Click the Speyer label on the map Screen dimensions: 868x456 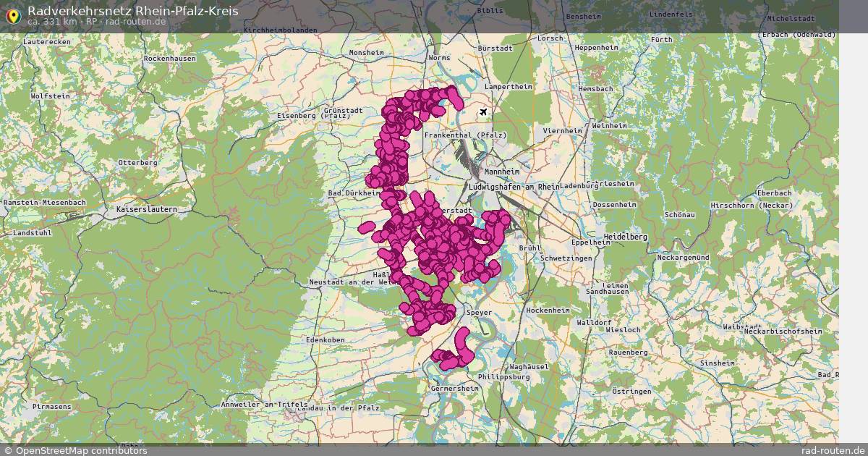(x=479, y=313)
